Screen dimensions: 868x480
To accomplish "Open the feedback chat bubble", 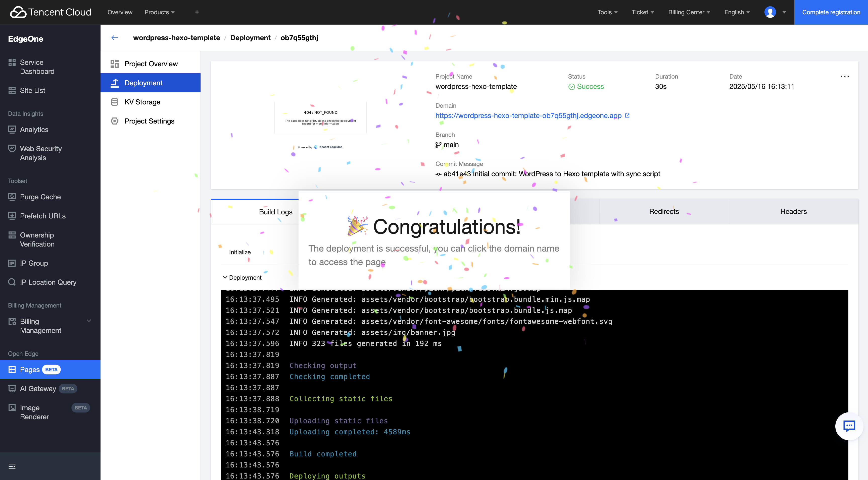I will (x=849, y=426).
